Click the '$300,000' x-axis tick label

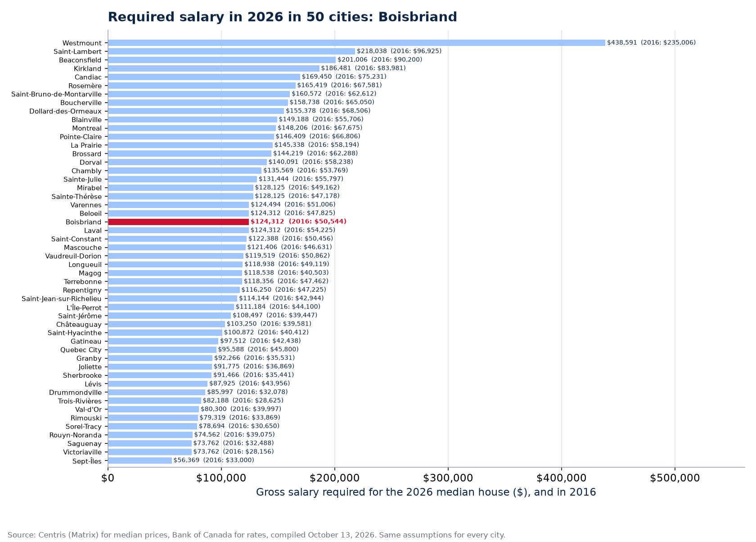click(448, 478)
